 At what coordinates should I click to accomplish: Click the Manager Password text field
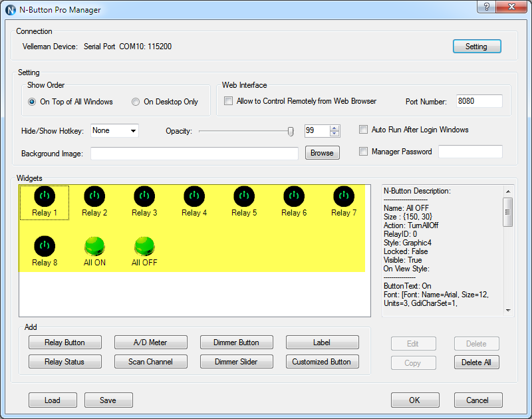470,152
